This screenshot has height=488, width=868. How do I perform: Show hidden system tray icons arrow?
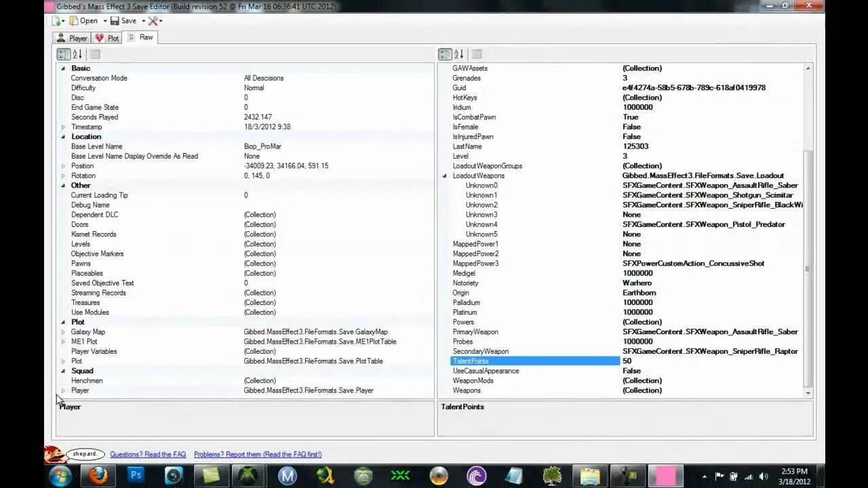(x=705, y=476)
